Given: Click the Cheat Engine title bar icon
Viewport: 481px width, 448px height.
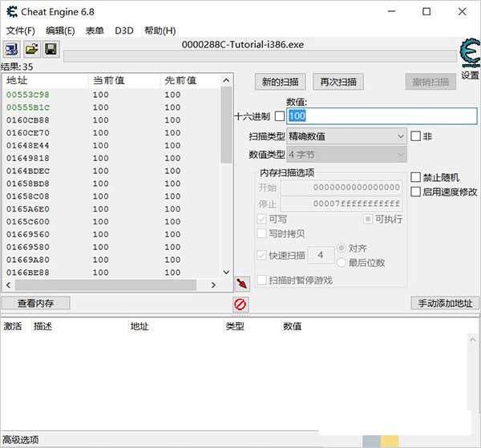Looking at the screenshot, I should [12, 12].
